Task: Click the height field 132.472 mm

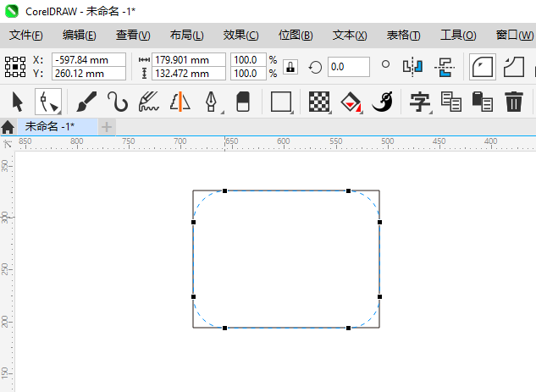Action: [x=189, y=74]
